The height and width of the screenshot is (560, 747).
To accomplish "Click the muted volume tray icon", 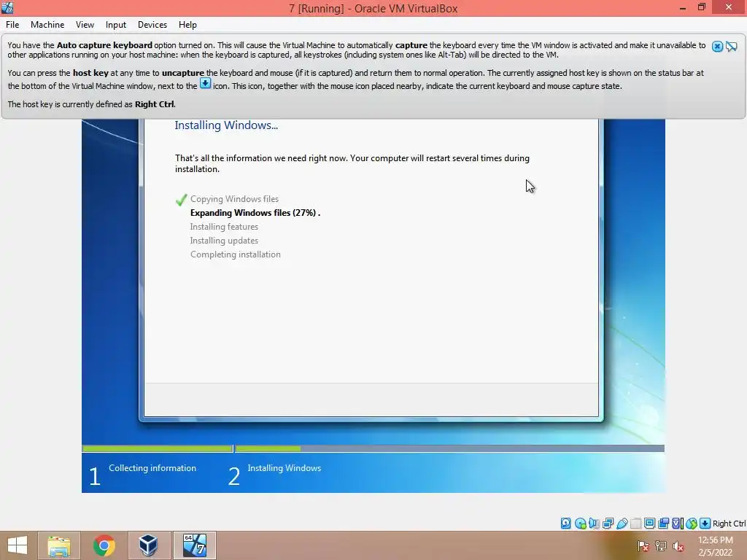I will pos(678,546).
